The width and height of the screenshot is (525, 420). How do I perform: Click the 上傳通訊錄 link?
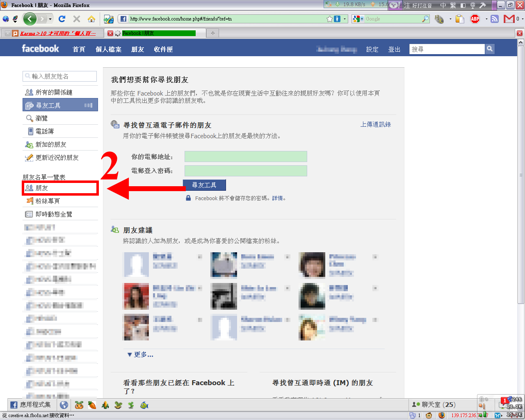tap(376, 124)
